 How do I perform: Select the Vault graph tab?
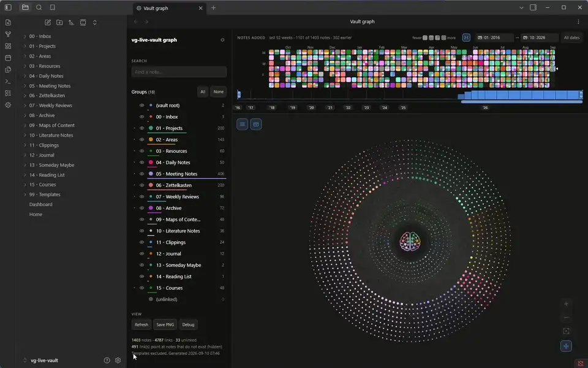click(169, 8)
